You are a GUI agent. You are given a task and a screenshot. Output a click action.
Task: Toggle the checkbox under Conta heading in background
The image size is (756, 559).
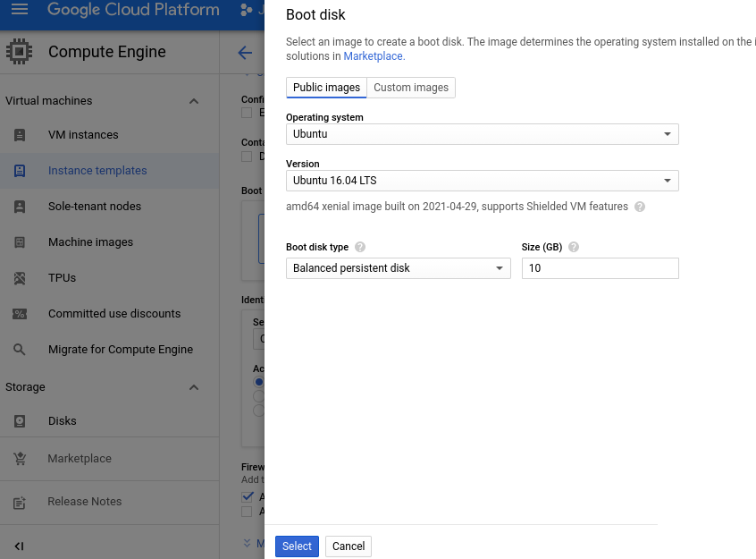pyautogui.click(x=247, y=157)
